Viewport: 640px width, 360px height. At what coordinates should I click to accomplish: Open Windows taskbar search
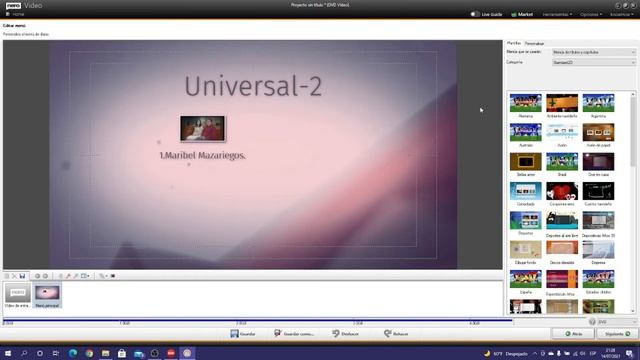pos(24,353)
